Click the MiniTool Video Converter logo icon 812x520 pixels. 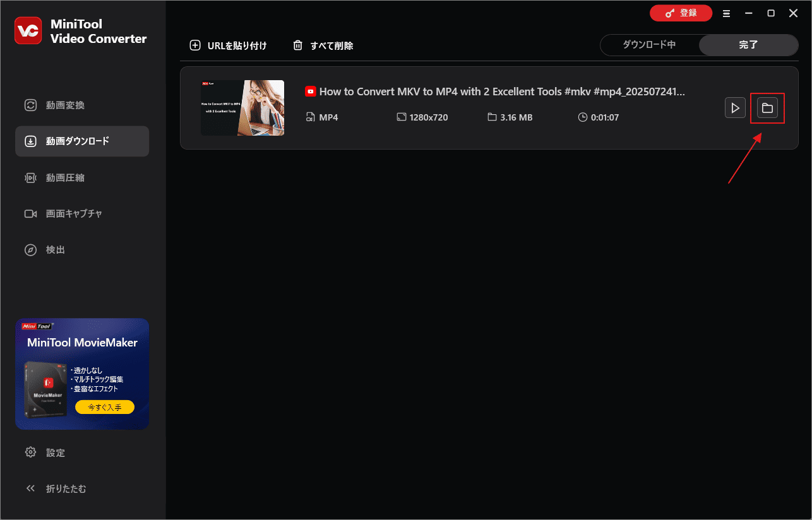click(28, 31)
